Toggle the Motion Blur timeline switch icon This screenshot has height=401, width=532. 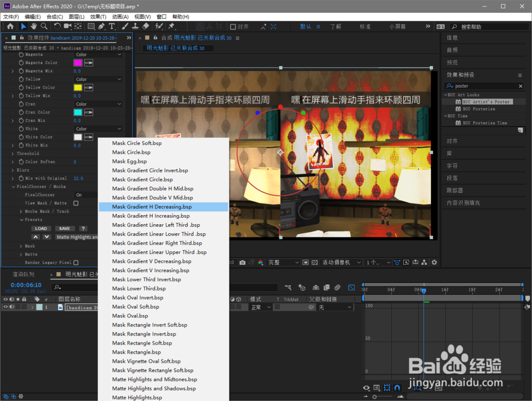pyautogui.click(x=337, y=288)
